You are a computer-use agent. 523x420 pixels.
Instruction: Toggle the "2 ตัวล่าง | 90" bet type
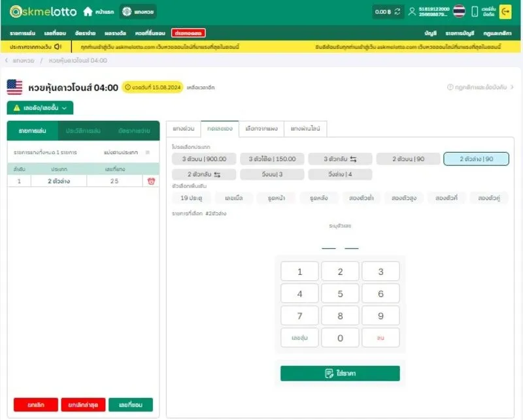[x=476, y=159]
